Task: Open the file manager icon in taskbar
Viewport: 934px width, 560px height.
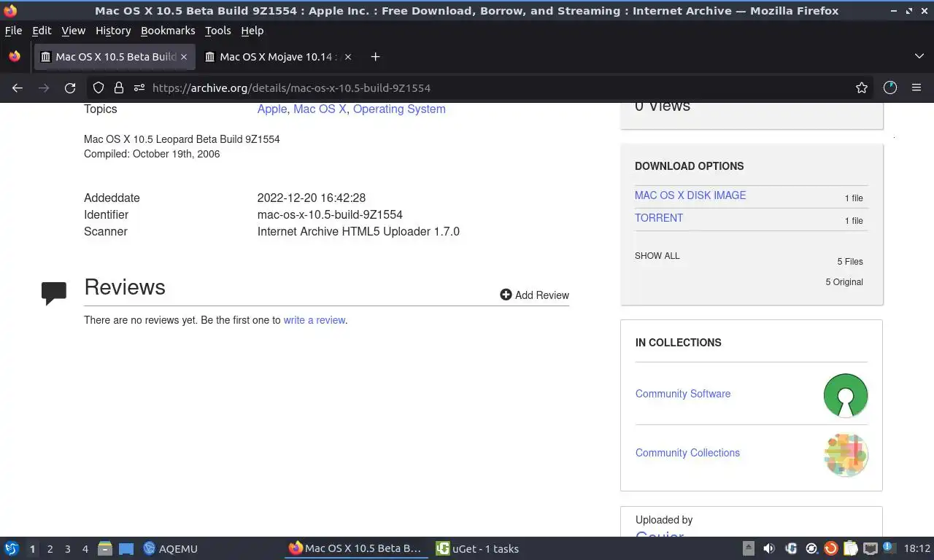Action: 104,548
